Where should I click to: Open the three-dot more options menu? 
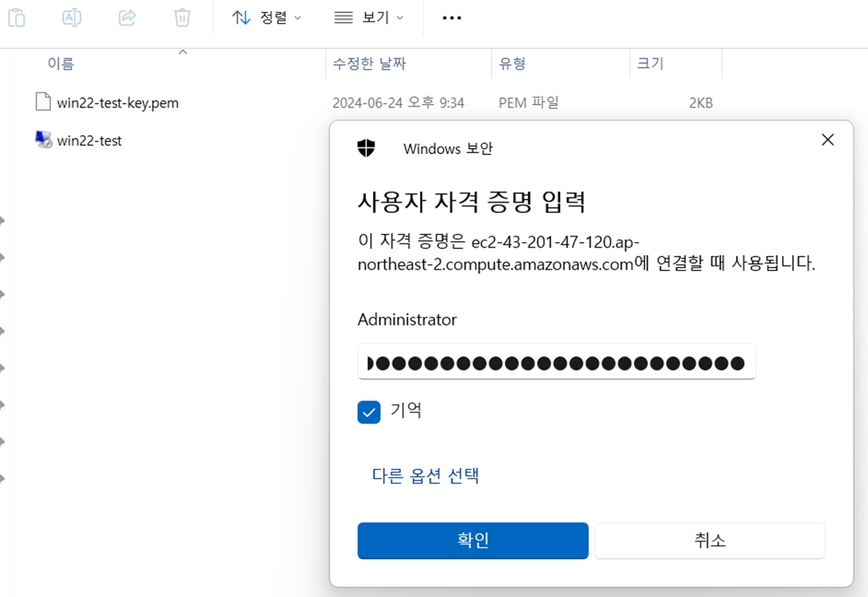coord(452,18)
